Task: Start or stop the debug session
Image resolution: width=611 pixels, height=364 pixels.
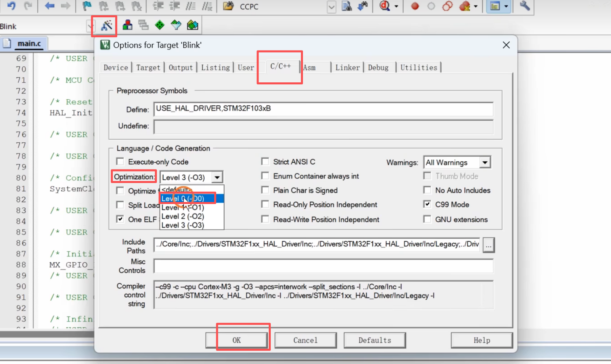Action: pos(385,6)
